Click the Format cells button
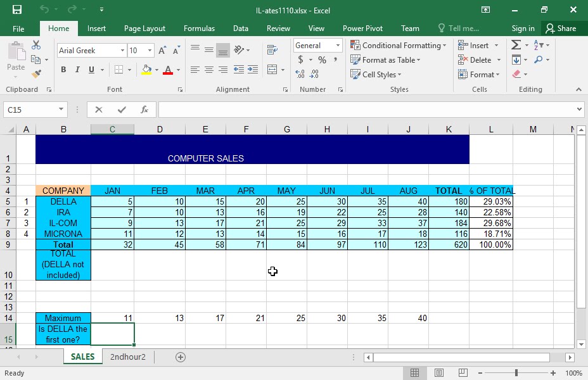This screenshot has width=588, height=380. pyautogui.click(x=479, y=75)
